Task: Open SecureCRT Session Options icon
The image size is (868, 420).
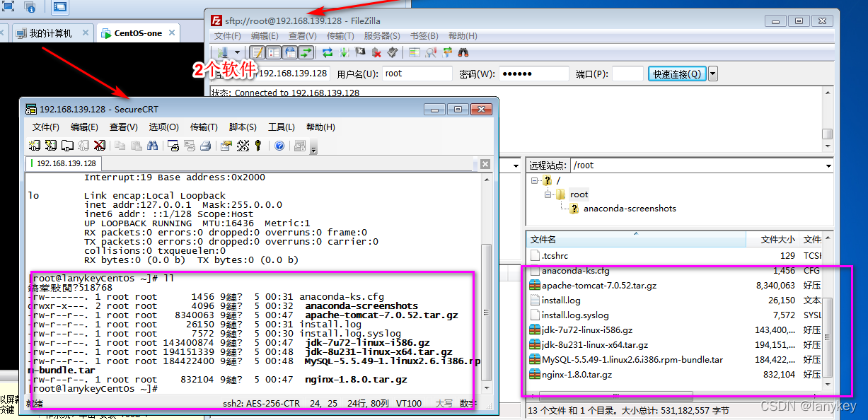Action: coord(226,146)
